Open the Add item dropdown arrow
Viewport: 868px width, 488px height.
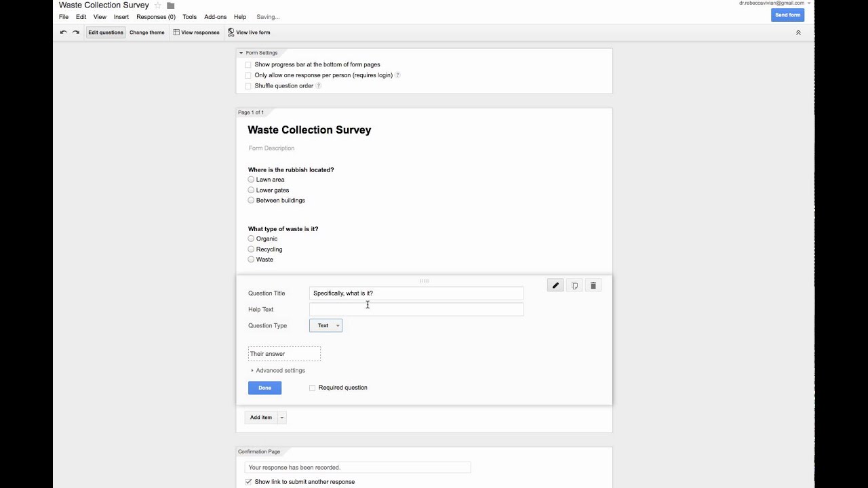click(282, 418)
